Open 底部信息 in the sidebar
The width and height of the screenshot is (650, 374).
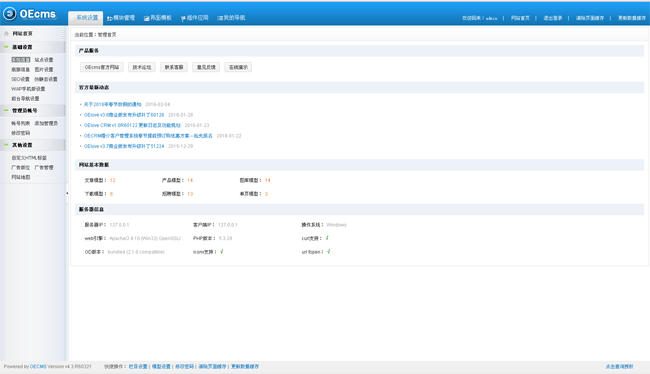click(20, 70)
